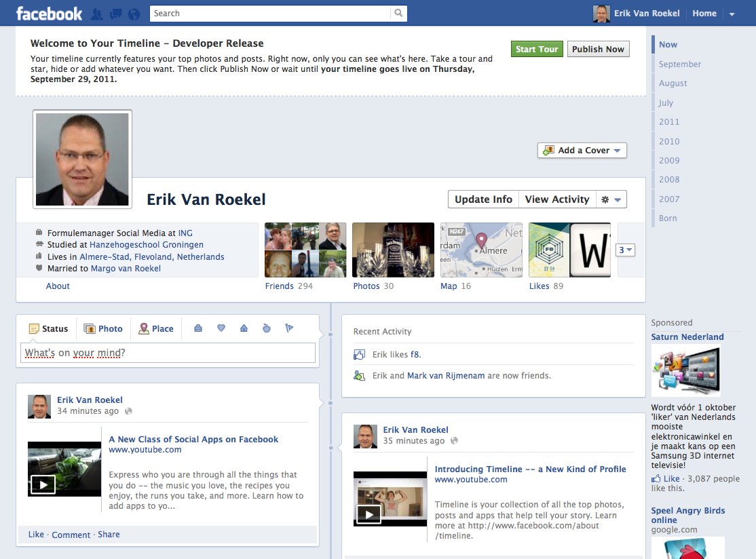Select the flag milestone life event icon
Viewport: 756px width, 559px height.
[289, 328]
